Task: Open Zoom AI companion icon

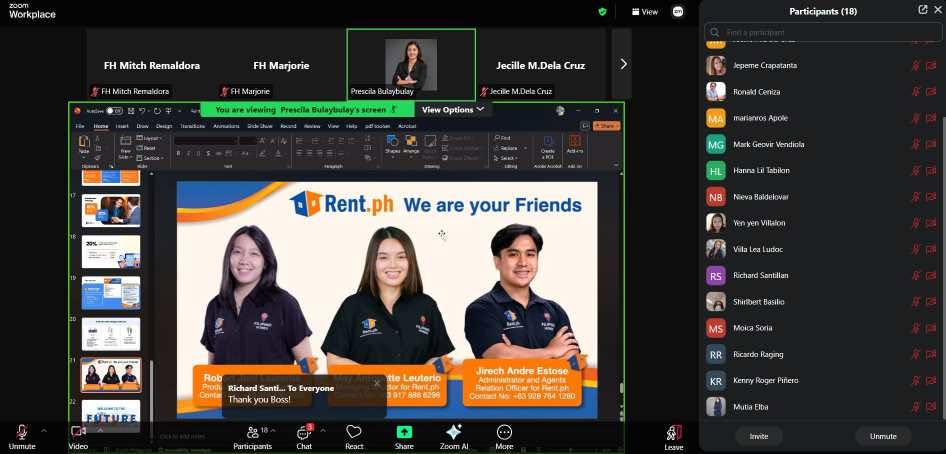Action: (x=453, y=432)
